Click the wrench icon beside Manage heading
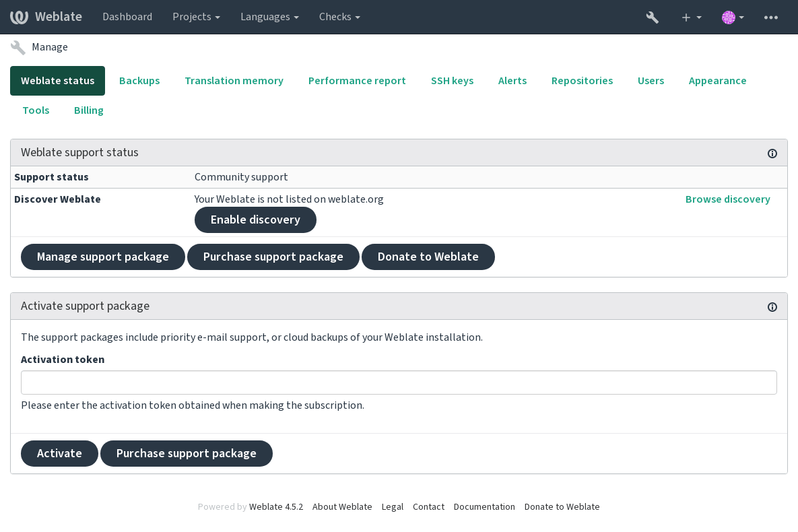This screenshot has width=798, height=532. (18, 47)
